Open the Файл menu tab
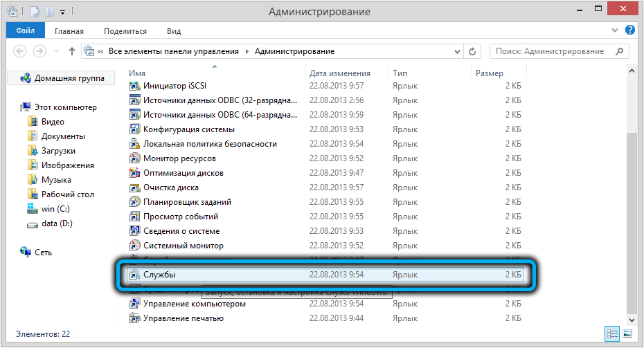 [25, 31]
